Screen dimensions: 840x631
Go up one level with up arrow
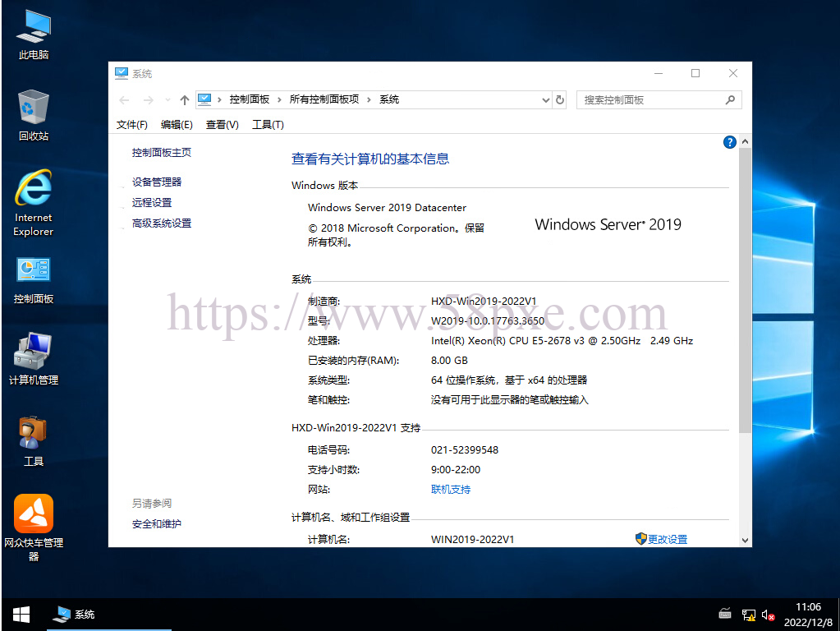[x=185, y=100]
